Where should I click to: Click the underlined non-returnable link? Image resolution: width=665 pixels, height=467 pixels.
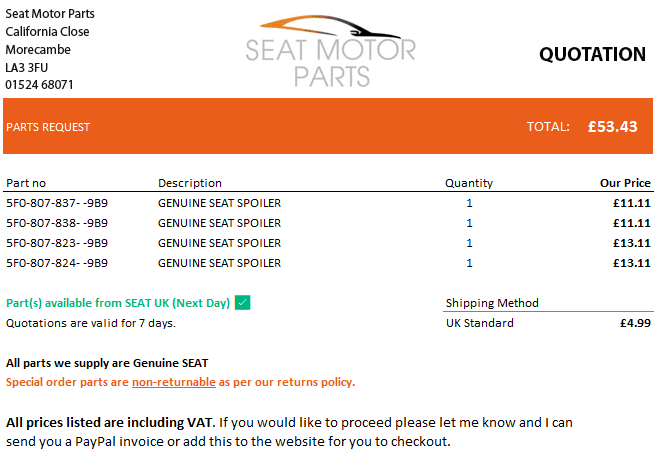[x=174, y=382]
